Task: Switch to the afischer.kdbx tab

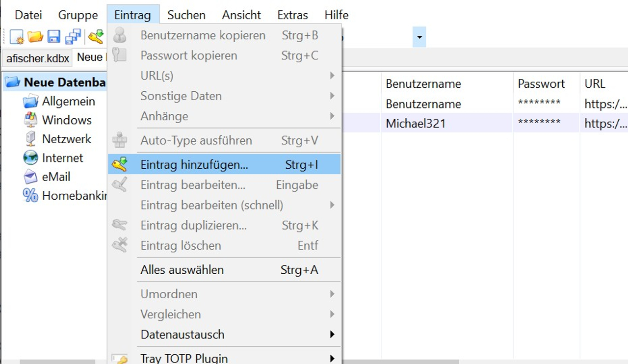Action: click(38, 58)
